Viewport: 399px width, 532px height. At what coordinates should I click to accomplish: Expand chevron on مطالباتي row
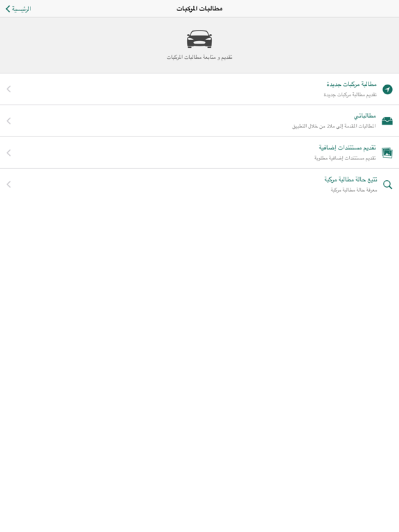pos(9,121)
